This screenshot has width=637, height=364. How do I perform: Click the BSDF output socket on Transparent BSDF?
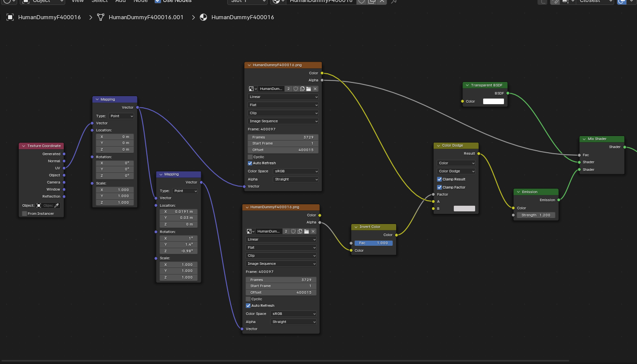[508, 93]
